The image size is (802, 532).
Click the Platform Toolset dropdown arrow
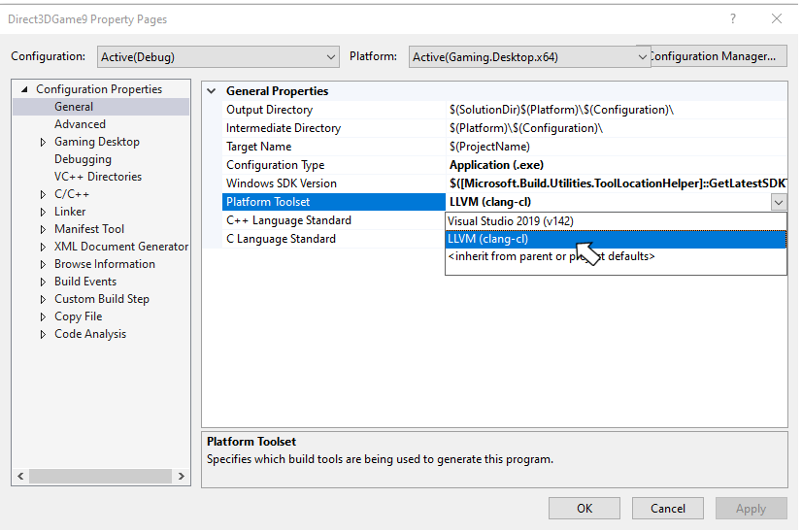[779, 202]
